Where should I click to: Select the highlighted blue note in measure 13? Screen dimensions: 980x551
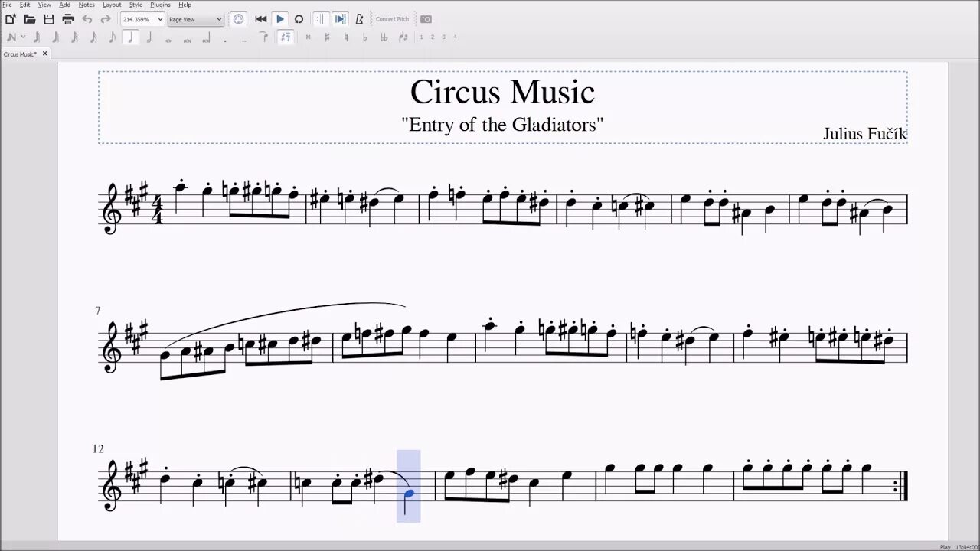408,495
